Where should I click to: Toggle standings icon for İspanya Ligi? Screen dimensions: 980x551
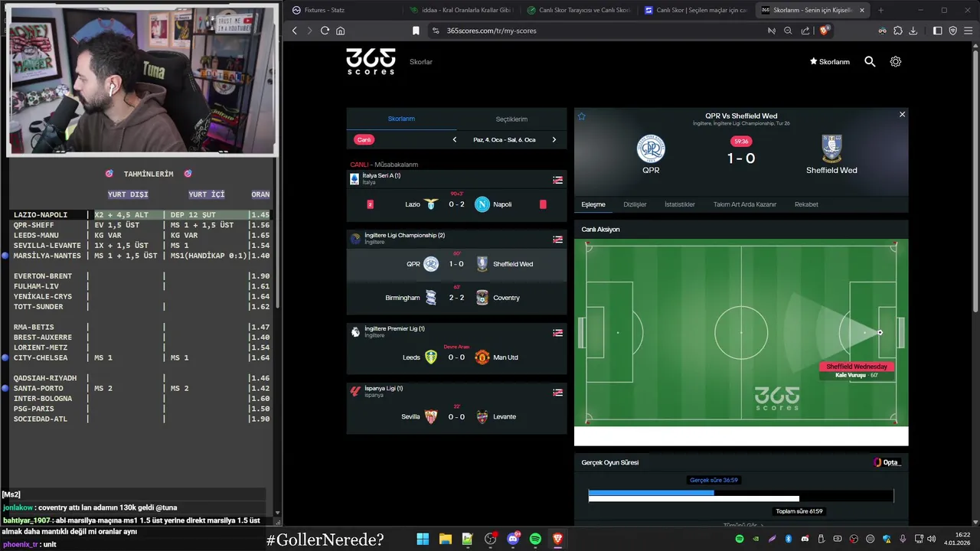(x=557, y=393)
